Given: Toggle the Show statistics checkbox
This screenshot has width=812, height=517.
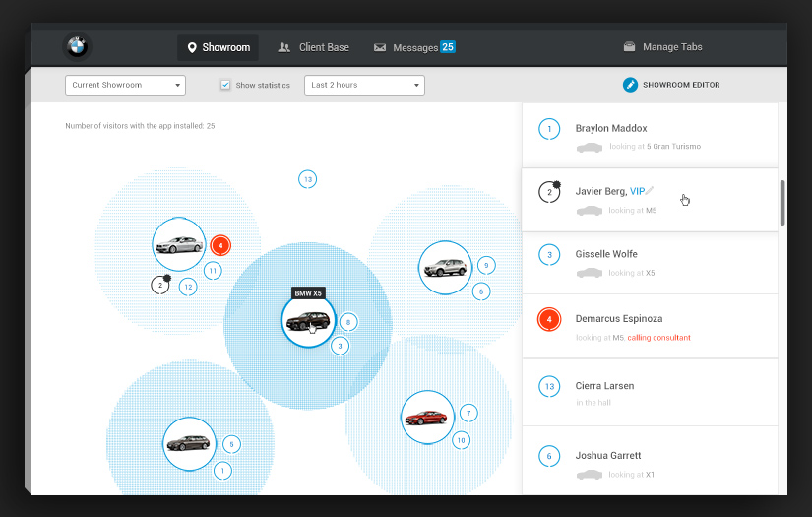Looking at the screenshot, I should 225,85.
